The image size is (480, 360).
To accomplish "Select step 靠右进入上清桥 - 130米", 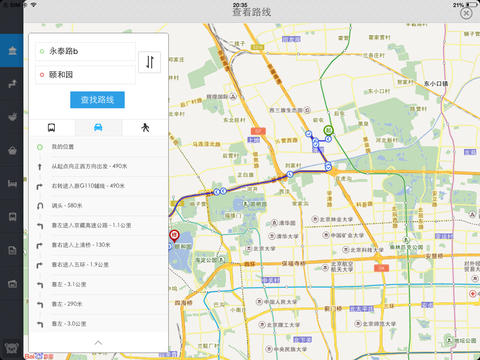I will click(x=98, y=245).
